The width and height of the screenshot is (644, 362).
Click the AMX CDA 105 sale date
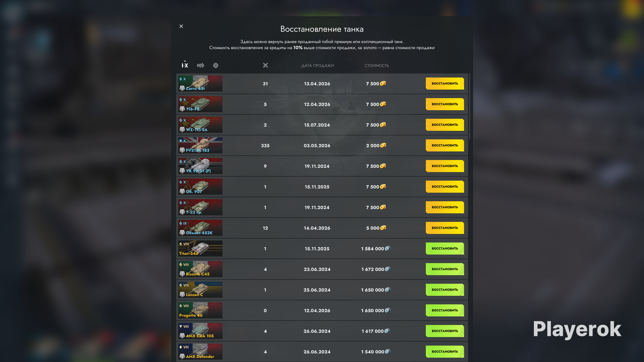(317, 331)
